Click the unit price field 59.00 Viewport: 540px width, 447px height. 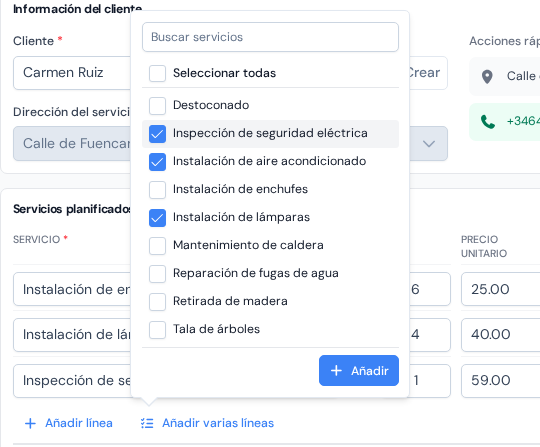[501, 381]
